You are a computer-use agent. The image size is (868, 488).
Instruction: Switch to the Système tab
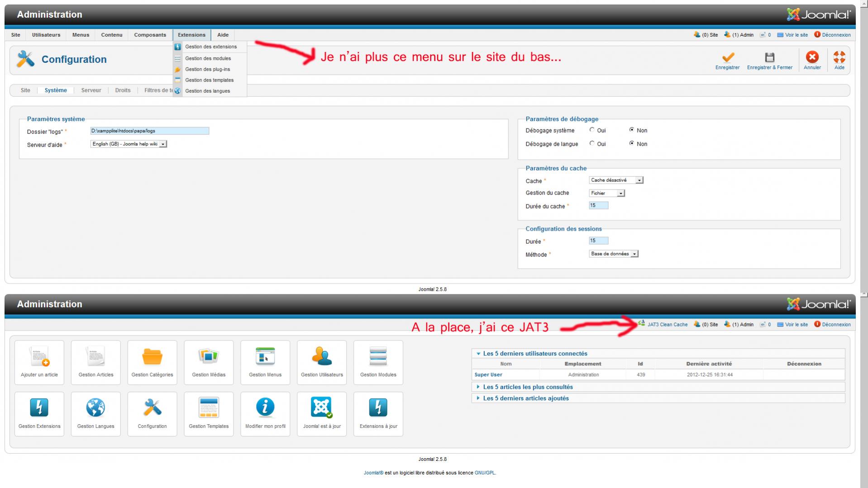[56, 90]
